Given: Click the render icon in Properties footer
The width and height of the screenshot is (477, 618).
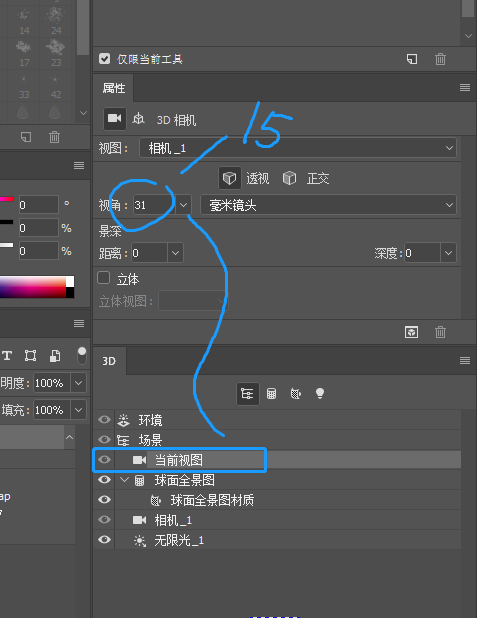Looking at the screenshot, I should click(412, 332).
